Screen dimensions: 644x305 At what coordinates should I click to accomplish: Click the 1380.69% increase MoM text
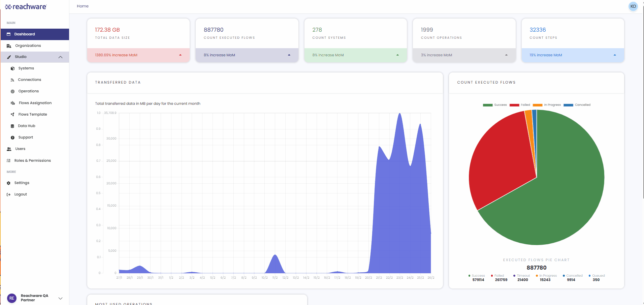(116, 55)
